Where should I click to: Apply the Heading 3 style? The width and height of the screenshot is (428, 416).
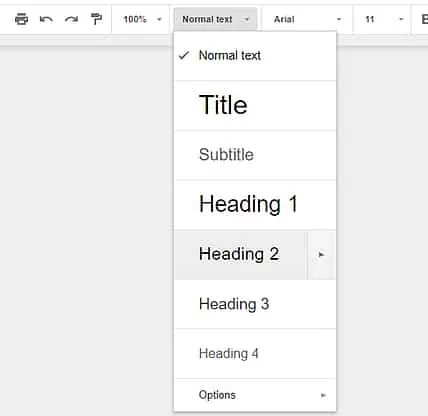coord(255,304)
